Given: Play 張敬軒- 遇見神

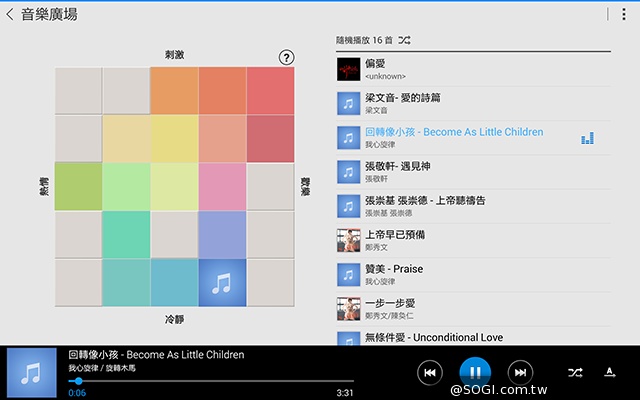Looking at the screenshot, I should click(473, 172).
